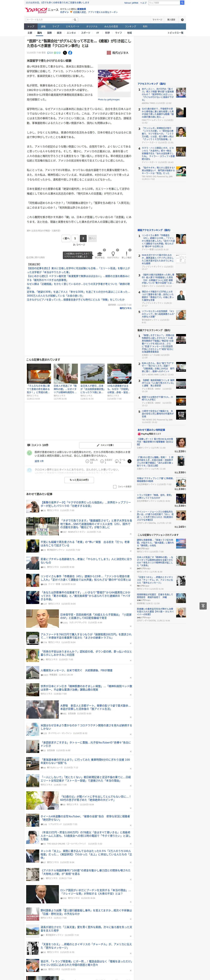
Task: Open the エキスパート tab
Action: (x=72, y=27)
